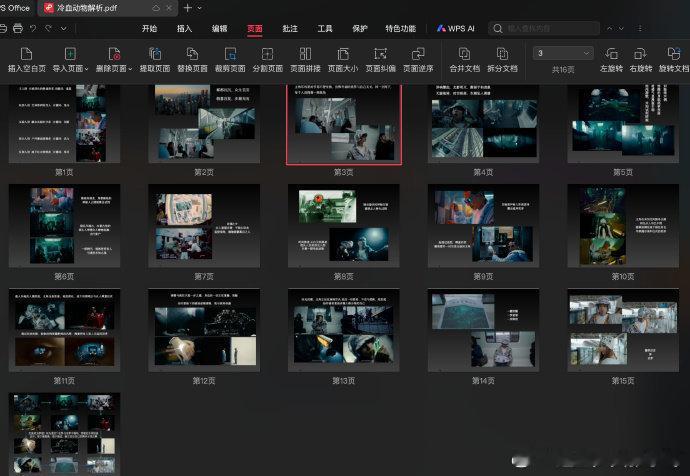
Task: Switch to the 批注 (annotate) ribbon tab
Action: pyautogui.click(x=290, y=29)
